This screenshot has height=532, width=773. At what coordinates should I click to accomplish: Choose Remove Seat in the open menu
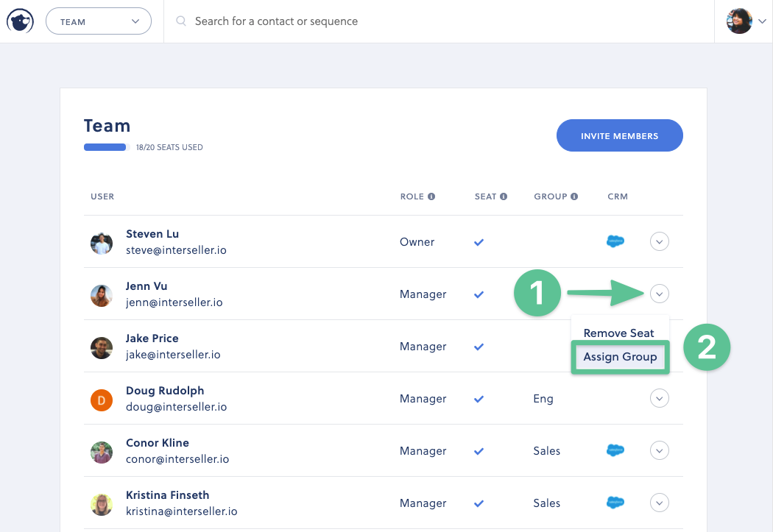pyautogui.click(x=619, y=333)
